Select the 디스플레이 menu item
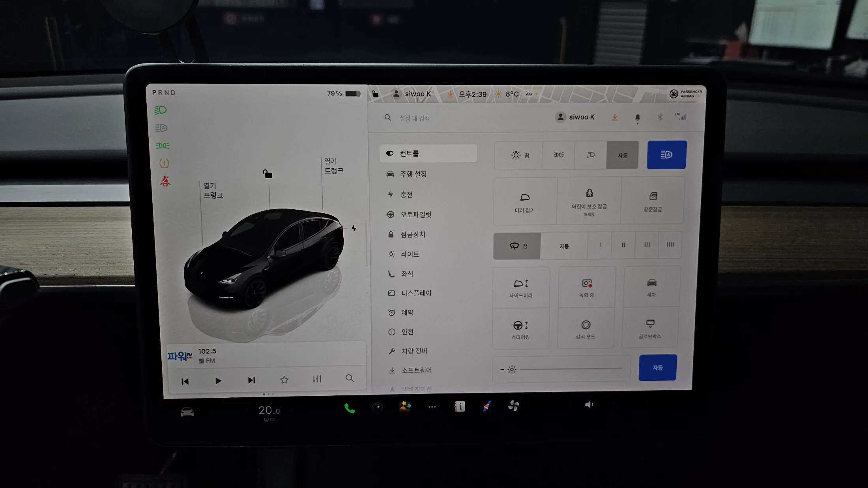868x488 pixels. (416, 293)
